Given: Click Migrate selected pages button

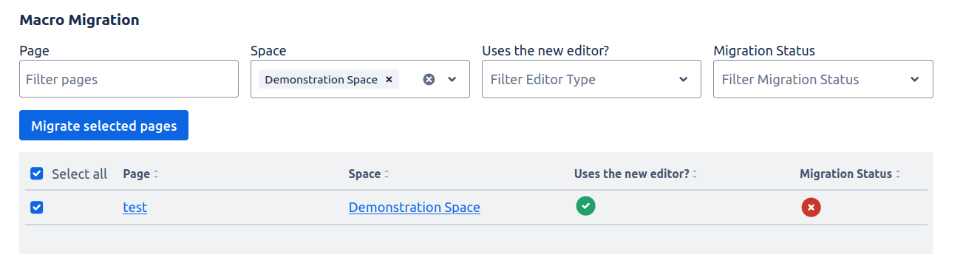Looking at the screenshot, I should coord(103,126).
